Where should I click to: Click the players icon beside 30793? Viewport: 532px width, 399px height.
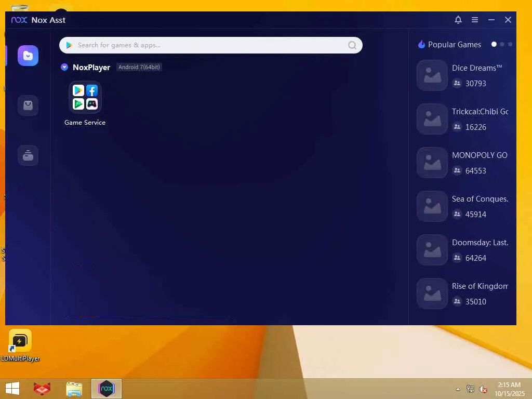[457, 83]
